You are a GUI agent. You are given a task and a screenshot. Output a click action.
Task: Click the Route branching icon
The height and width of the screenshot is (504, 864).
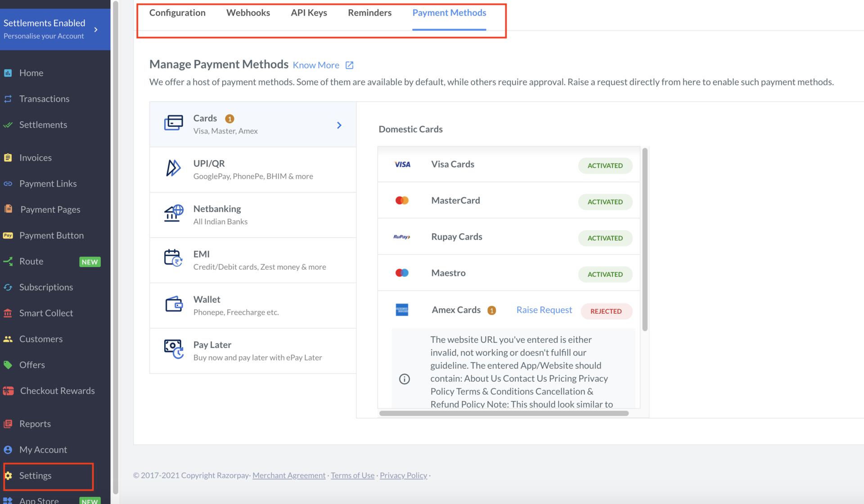pyautogui.click(x=8, y=262)
